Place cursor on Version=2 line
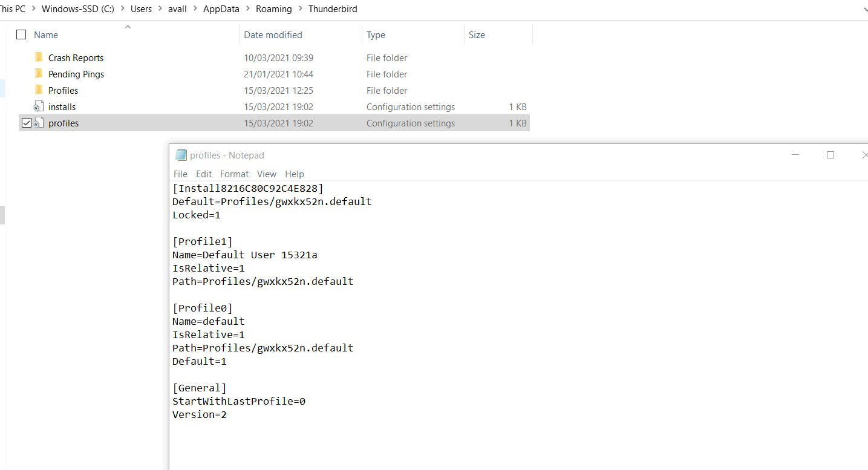868x470 pixels. tap(200, 414)
